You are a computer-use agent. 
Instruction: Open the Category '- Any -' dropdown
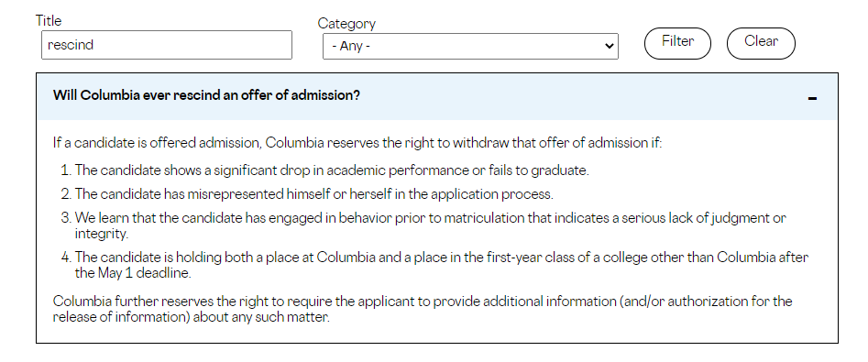pos(470,46)
